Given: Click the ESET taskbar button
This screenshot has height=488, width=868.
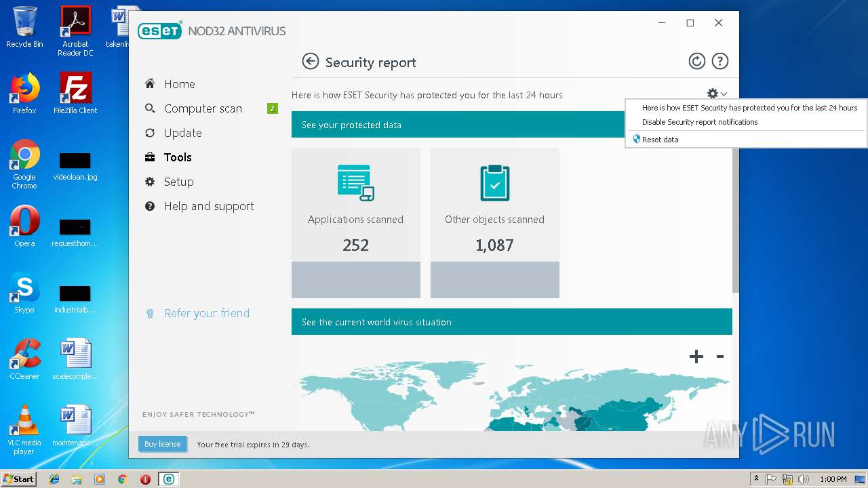Looking at the screenshot, I should point(169,479).
